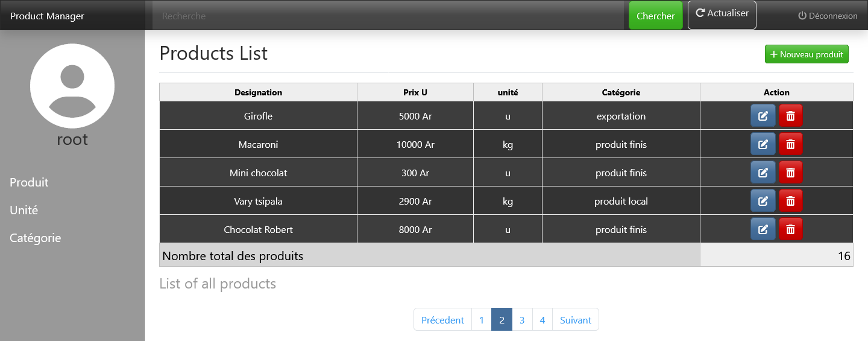Go to pagination page 4
Viewport: 868px width, 341px height.
(542, 320)
